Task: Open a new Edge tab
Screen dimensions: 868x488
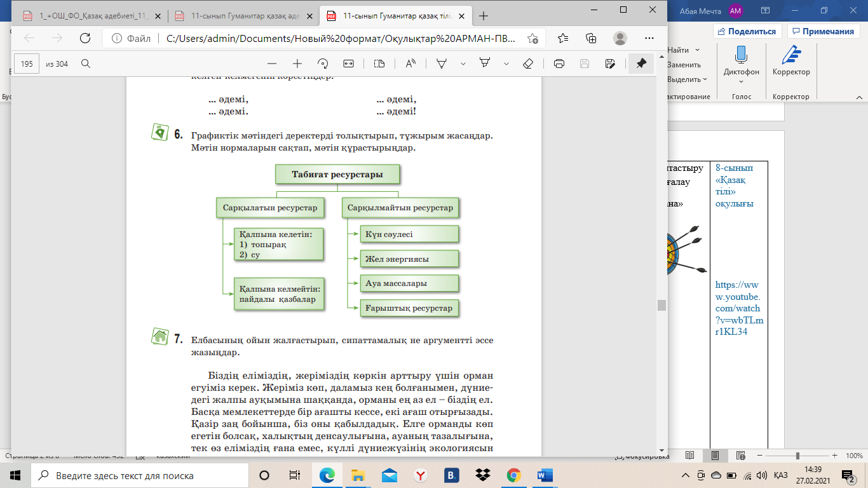Action: click(x=484, y=16)
